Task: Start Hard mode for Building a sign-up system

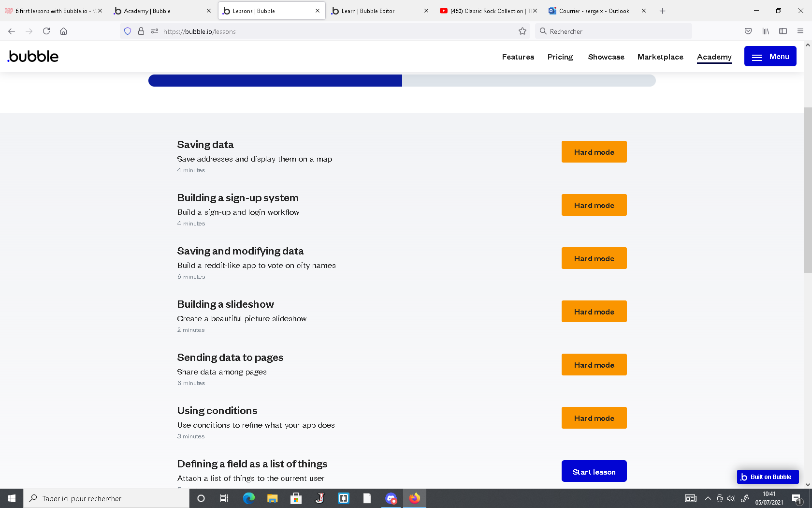Action: (594, 205)
